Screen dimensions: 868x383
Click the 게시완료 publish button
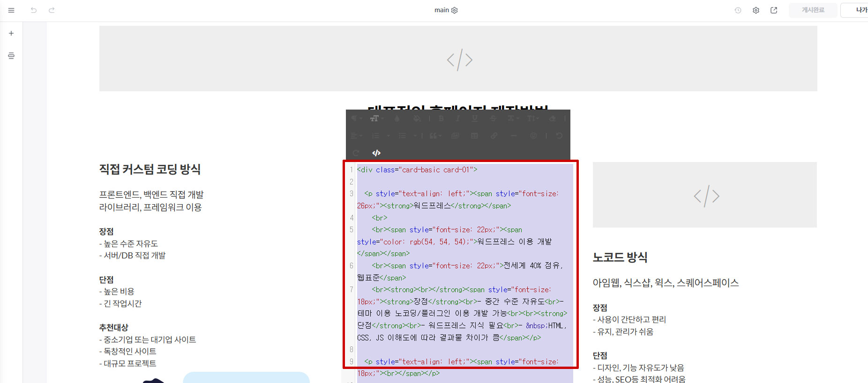coord(813,10)
